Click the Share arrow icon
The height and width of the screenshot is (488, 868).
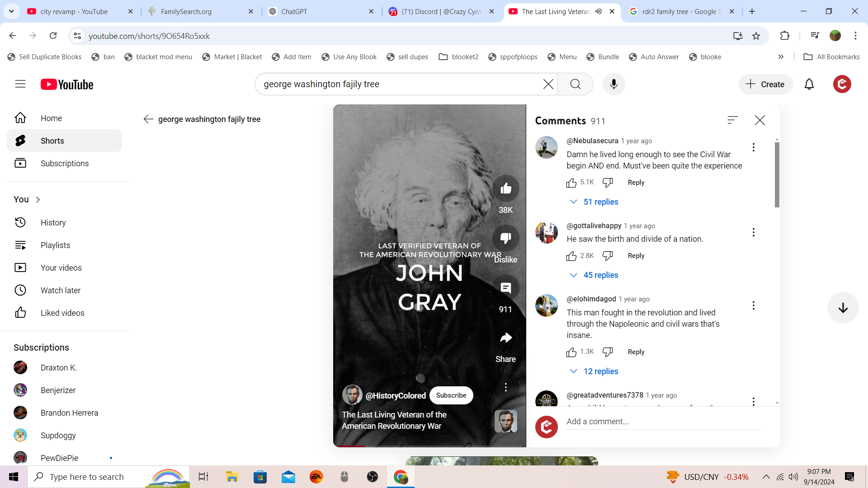[x=505, y=338]
